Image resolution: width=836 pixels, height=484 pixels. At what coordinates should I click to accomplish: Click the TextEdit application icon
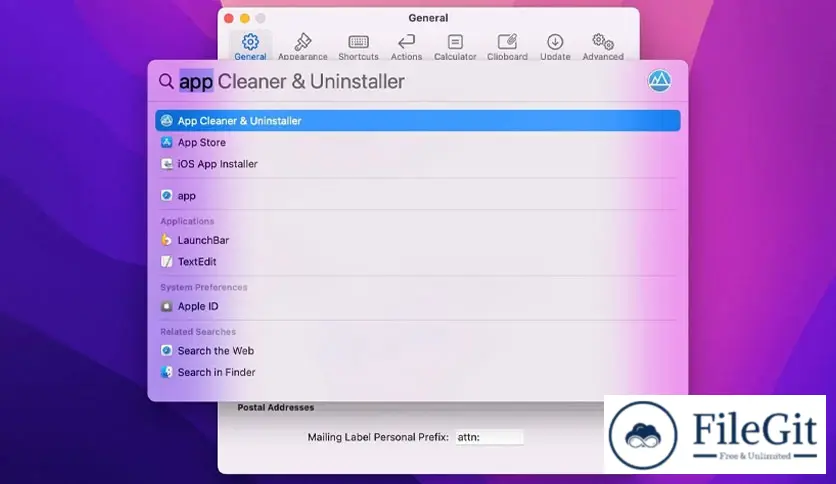pyautogui.click(x=167, y=261)
